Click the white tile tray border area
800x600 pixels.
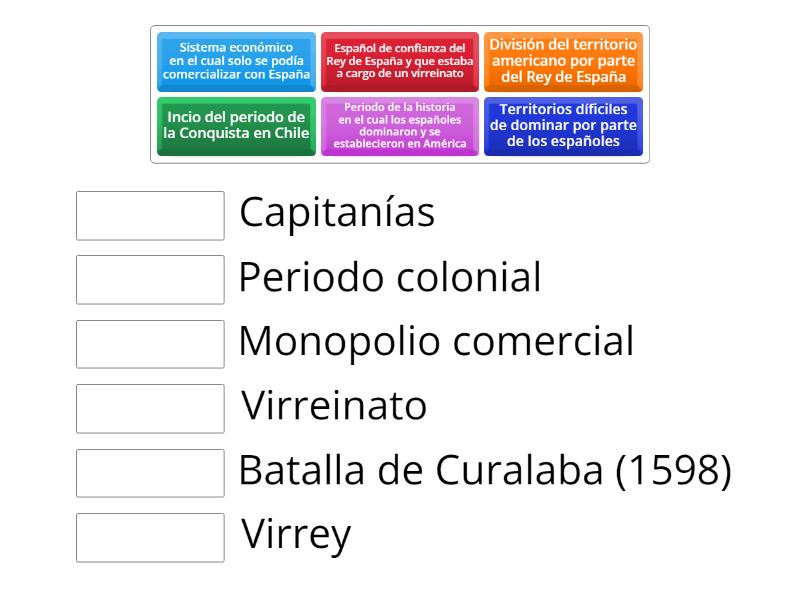click(x=400, y=160)
